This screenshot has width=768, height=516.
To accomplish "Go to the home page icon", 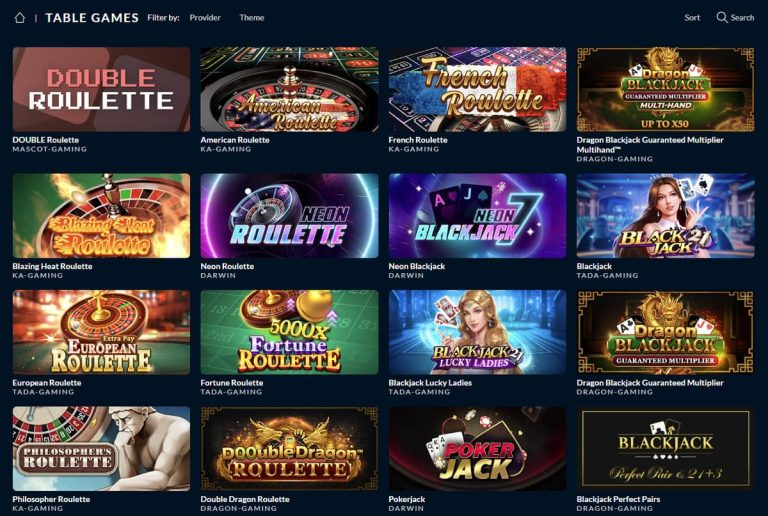I will [20, 18].
